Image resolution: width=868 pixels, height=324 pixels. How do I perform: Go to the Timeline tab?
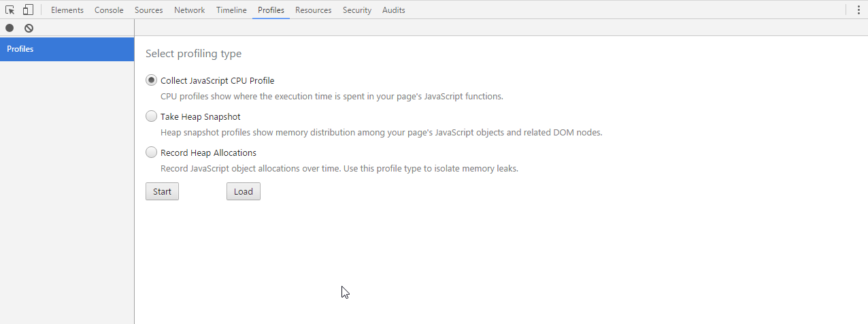pos(231,10)
